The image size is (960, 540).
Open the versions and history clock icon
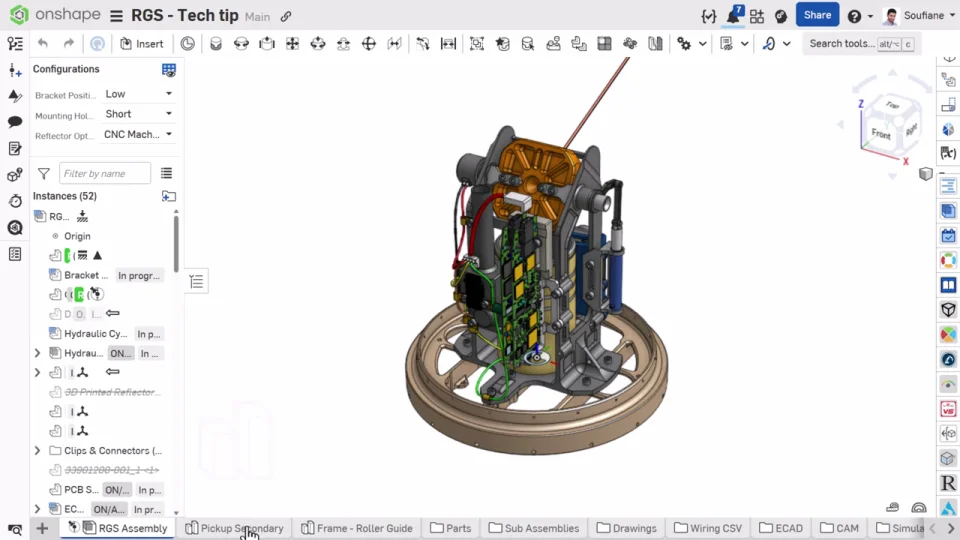coord(187,43)
